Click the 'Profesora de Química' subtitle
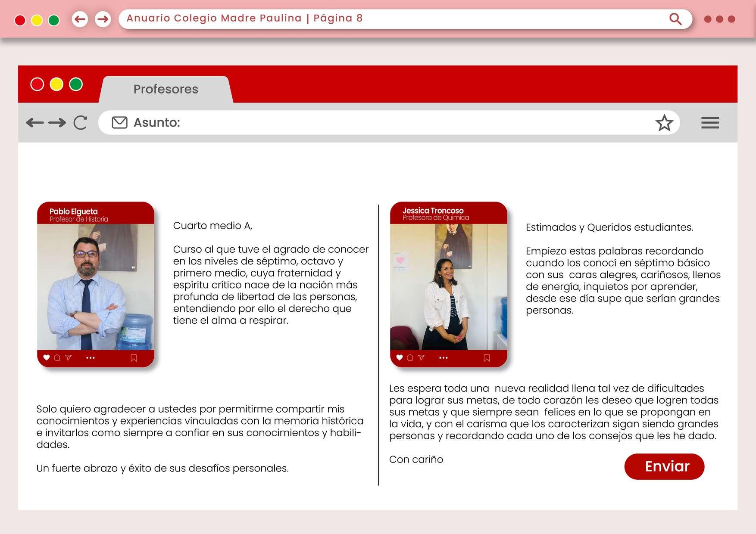756x534 pixels. click(436, 218)
